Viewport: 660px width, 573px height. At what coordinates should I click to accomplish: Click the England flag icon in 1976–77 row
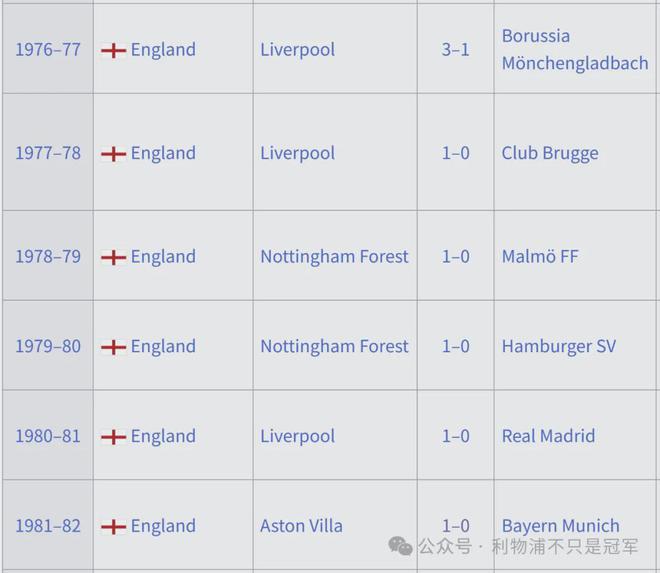114,50
